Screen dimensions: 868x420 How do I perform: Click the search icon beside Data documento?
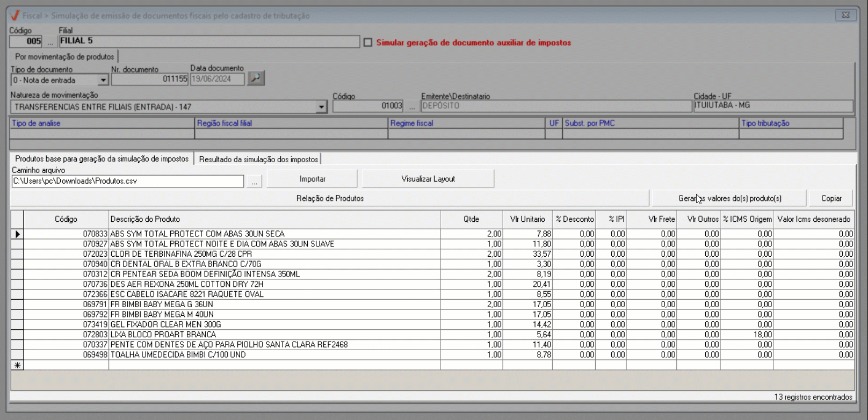(256, 78)
